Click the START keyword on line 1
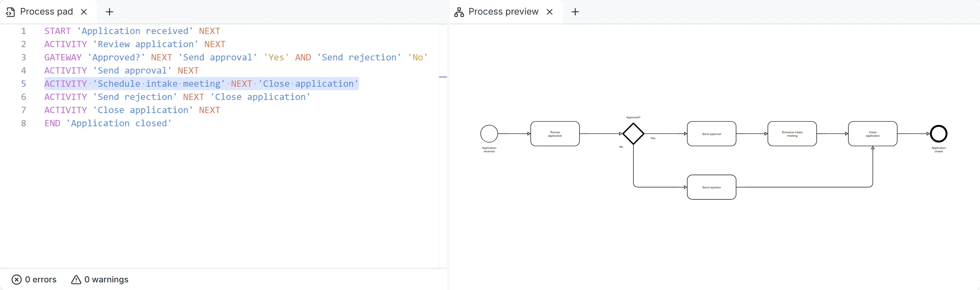The height and width of the screenshot is (290, 980). pyautogui.click(x=58, y=31)
